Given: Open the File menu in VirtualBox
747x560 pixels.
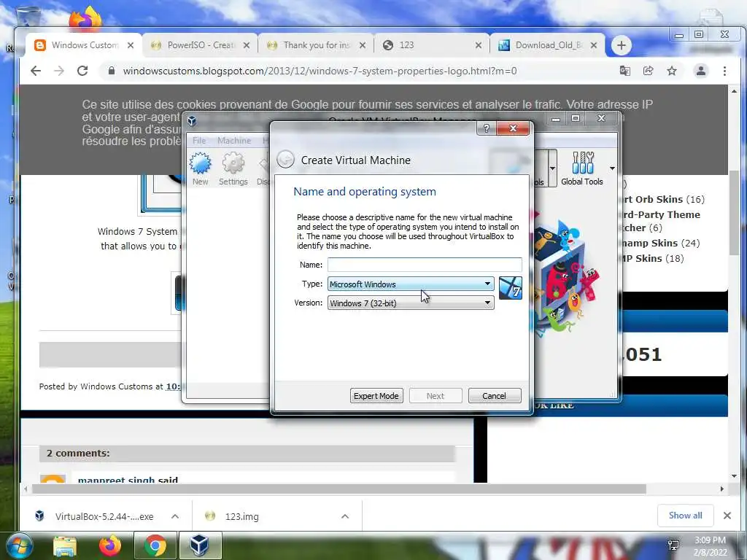Looking at the screenshot, I should (199, 141).
